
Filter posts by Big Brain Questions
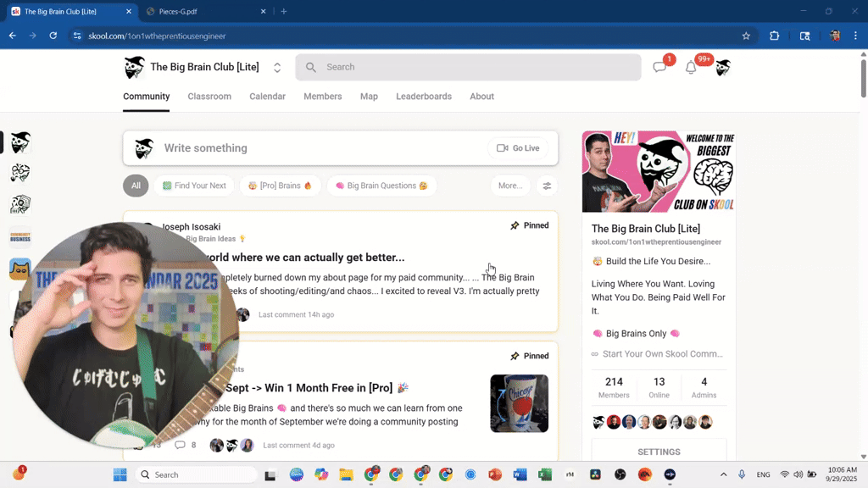(381, 186)
